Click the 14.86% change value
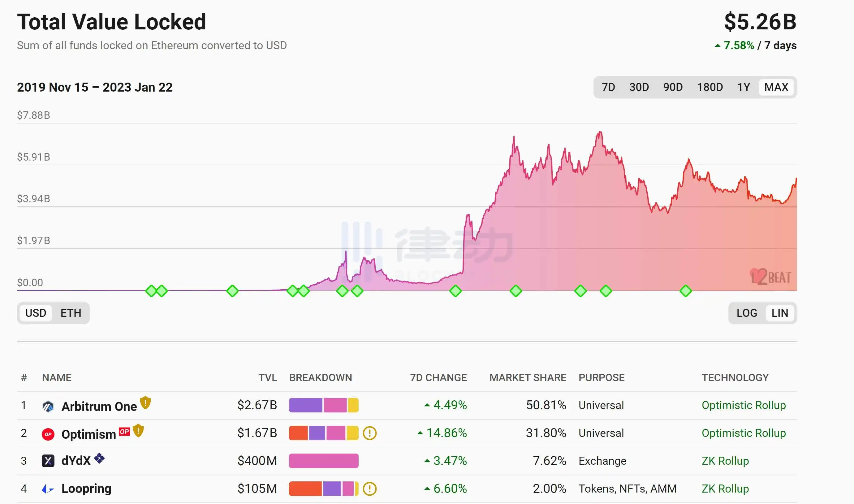Viewport: 854px width, 504px height. pos(446,433)
